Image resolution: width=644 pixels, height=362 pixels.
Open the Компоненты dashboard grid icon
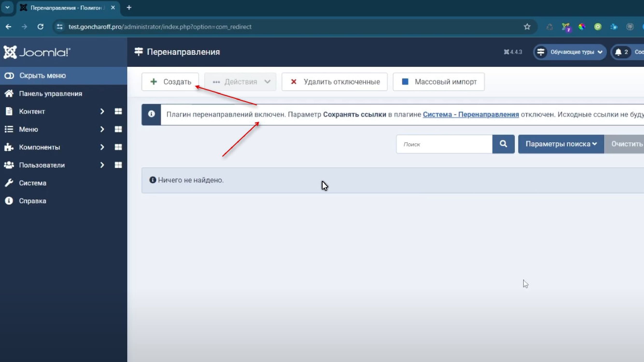click(118, 147)
